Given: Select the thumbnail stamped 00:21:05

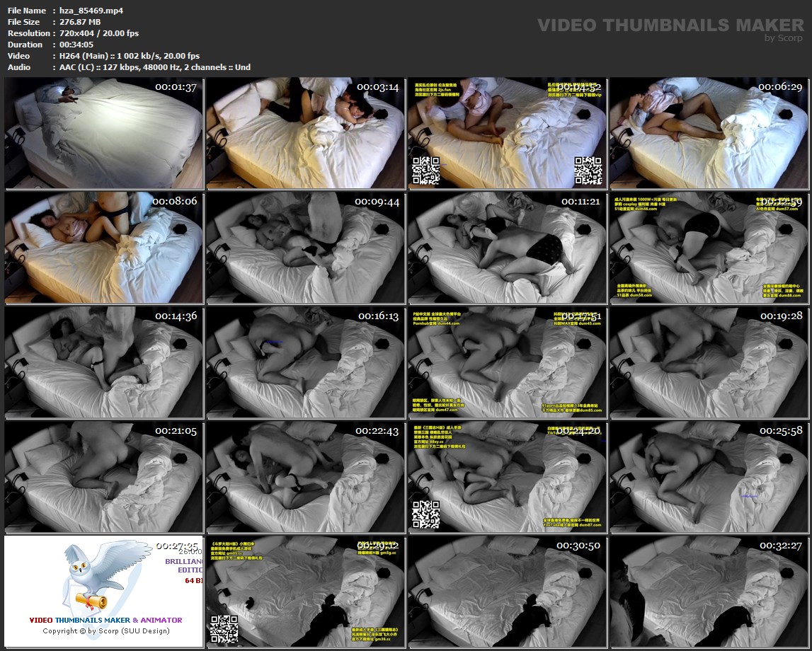Looking at the screenshot, I should (104, 477).
